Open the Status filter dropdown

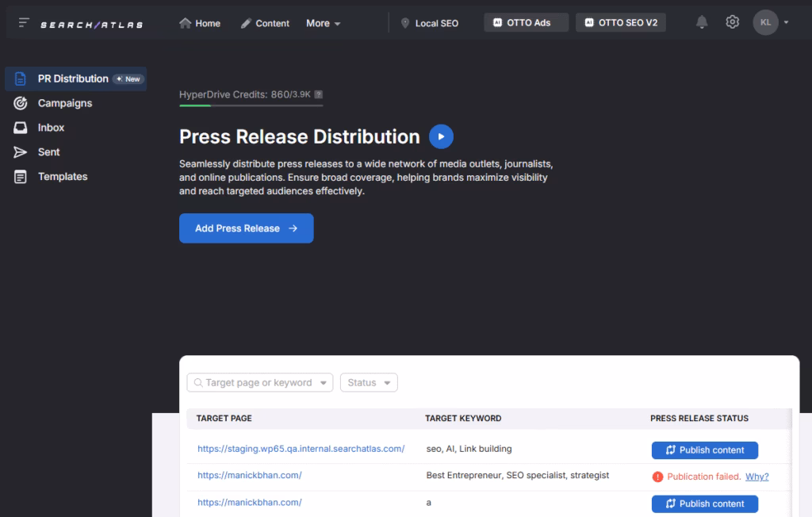coord(369,382)
